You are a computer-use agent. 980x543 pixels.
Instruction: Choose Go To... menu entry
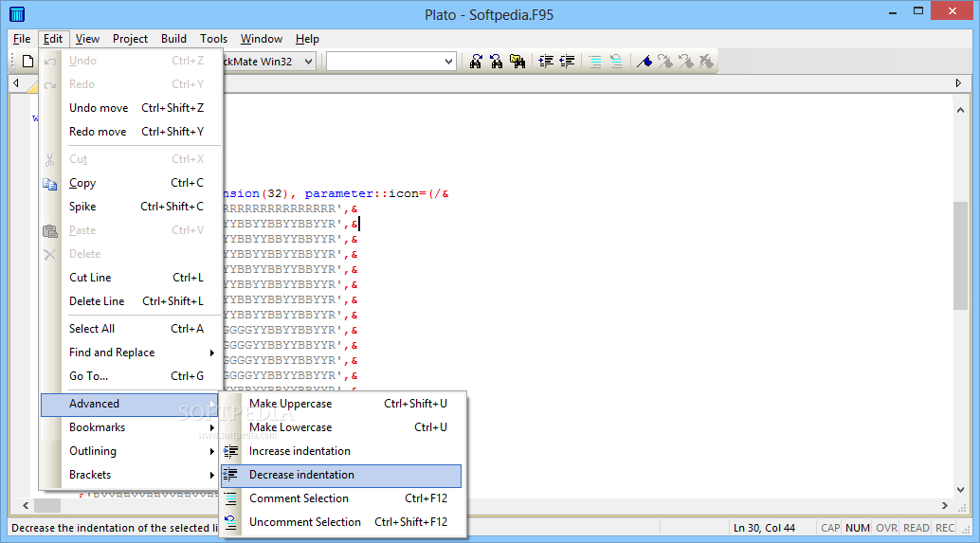131,376
